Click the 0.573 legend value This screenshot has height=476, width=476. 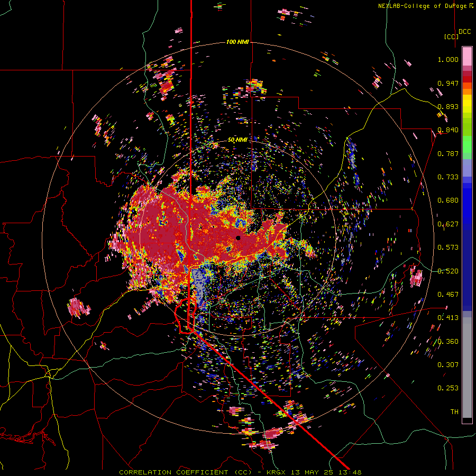[448, 248]
